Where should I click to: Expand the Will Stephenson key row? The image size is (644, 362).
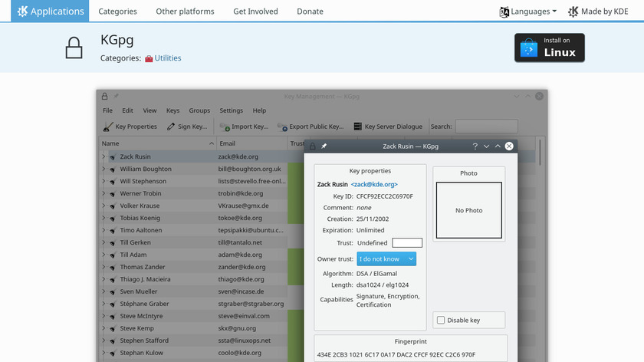[x=104, y=181]
